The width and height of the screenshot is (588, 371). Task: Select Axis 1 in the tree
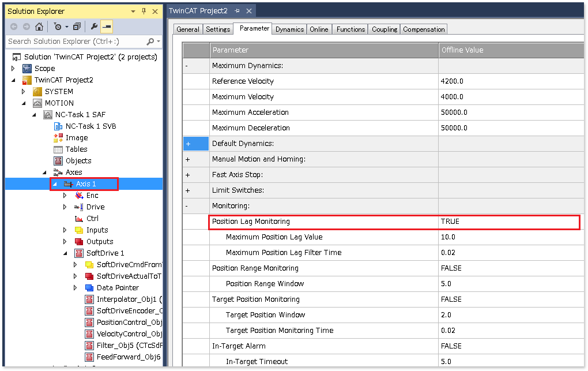tap(86, 184)
